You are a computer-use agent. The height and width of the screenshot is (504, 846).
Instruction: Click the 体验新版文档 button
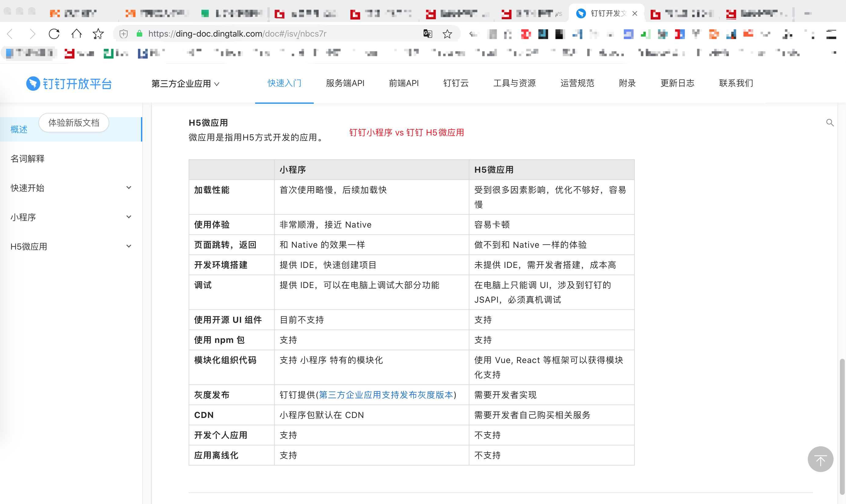74,123
